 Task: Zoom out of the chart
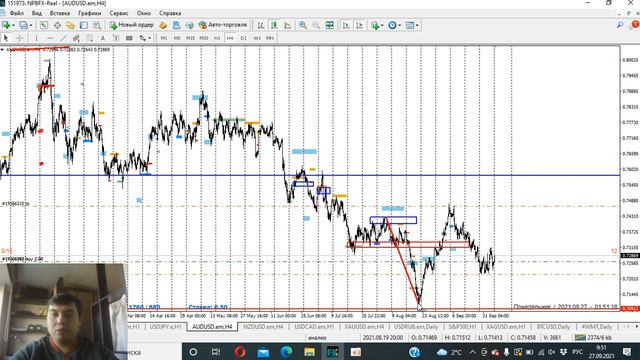point(316,25)
